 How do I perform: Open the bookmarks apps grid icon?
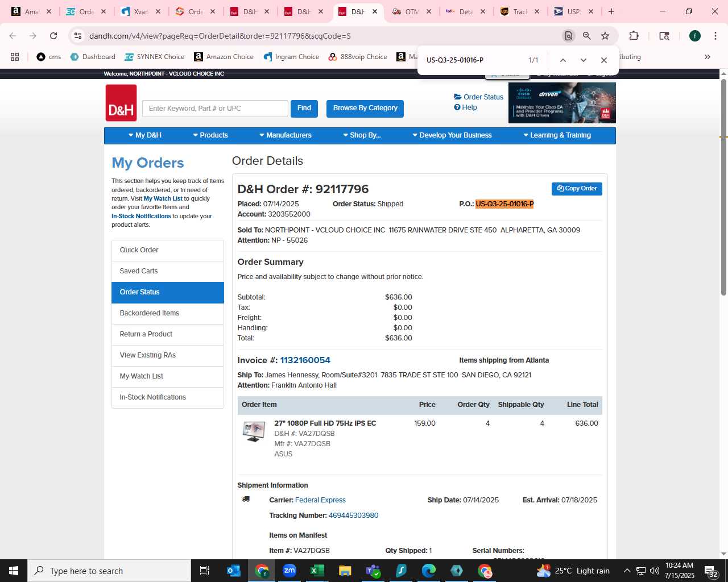15,57
